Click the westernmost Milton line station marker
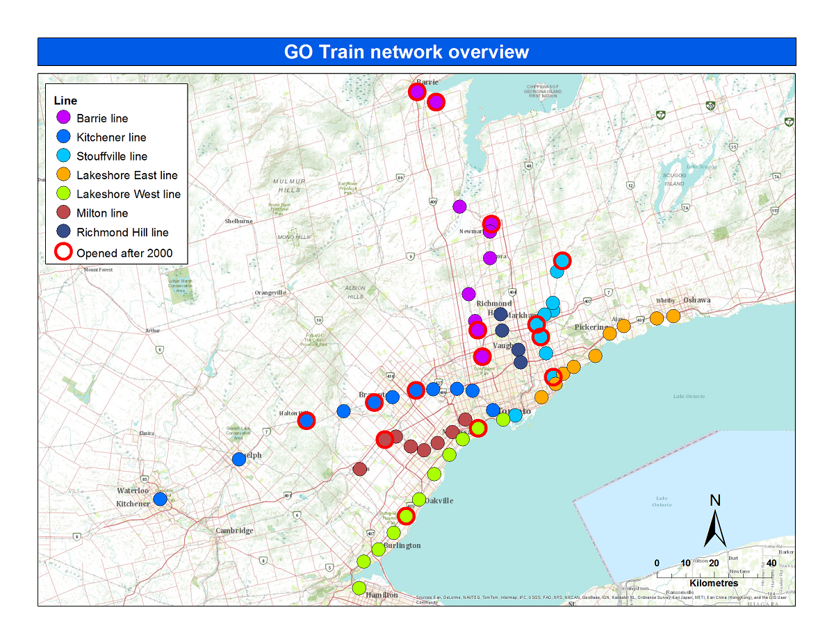The height and width of the screenshot is (644, 834). 360,469
